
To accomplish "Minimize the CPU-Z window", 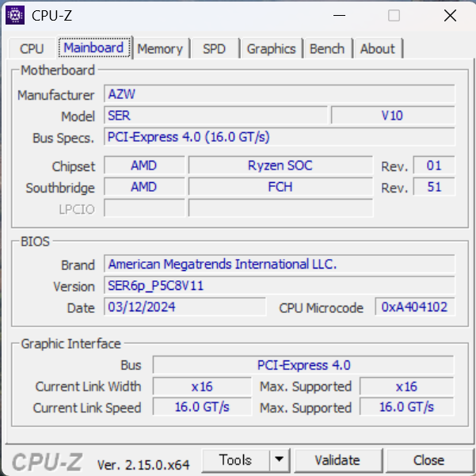I will [x=339, y=16].
